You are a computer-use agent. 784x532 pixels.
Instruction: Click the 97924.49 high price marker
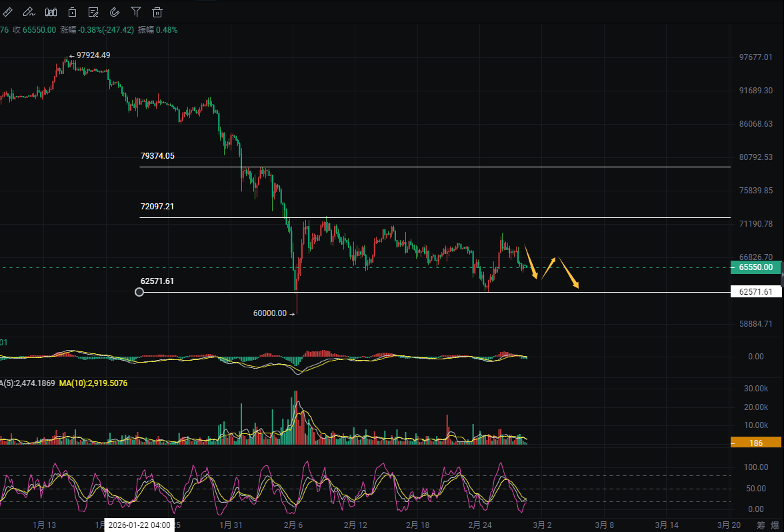(x=91, y=55)
